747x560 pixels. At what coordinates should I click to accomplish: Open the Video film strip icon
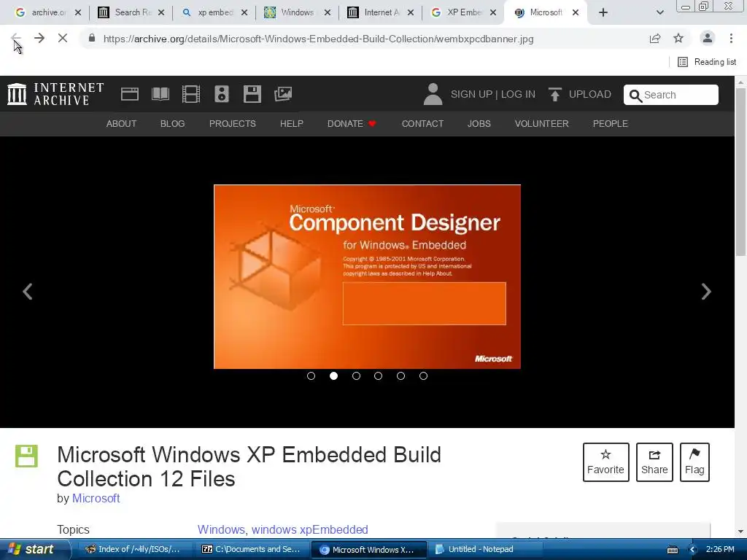click(x=191, y=94)
